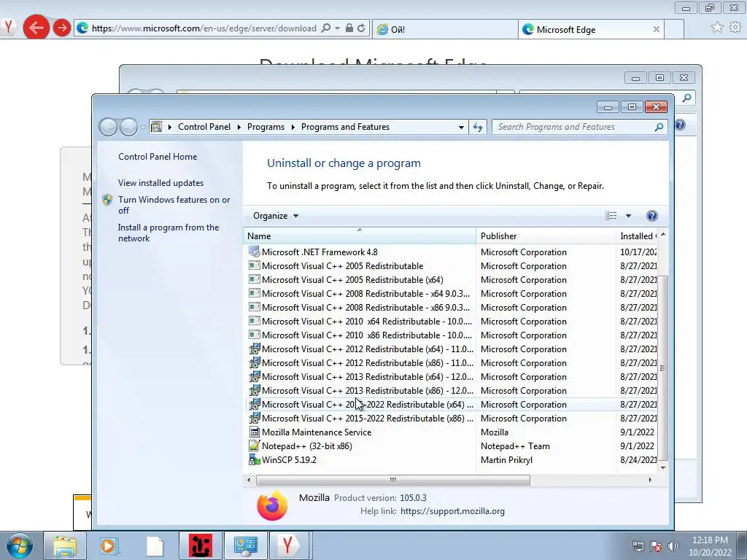The height and width of the screenshot is (560, 747).
Task: Click the Firefox logo in details pane
Action: pyautogui.click(x=272, y=505)
